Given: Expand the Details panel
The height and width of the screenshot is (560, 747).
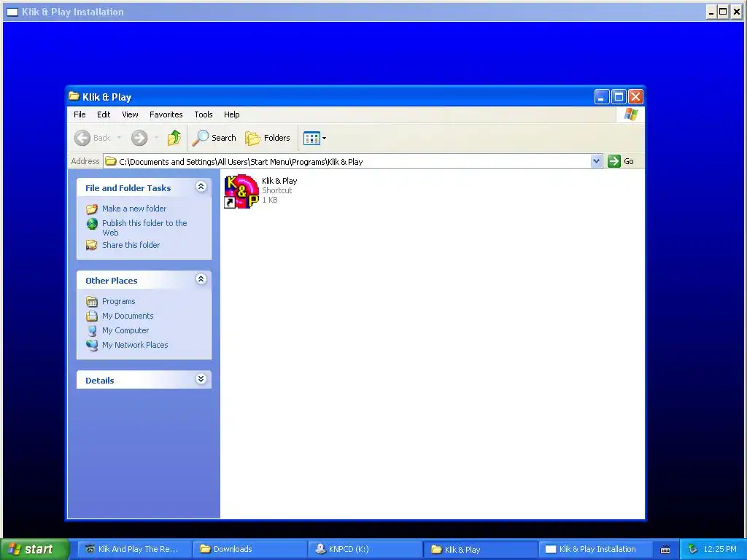Looking at the screenshot, I should pos(201,379).
